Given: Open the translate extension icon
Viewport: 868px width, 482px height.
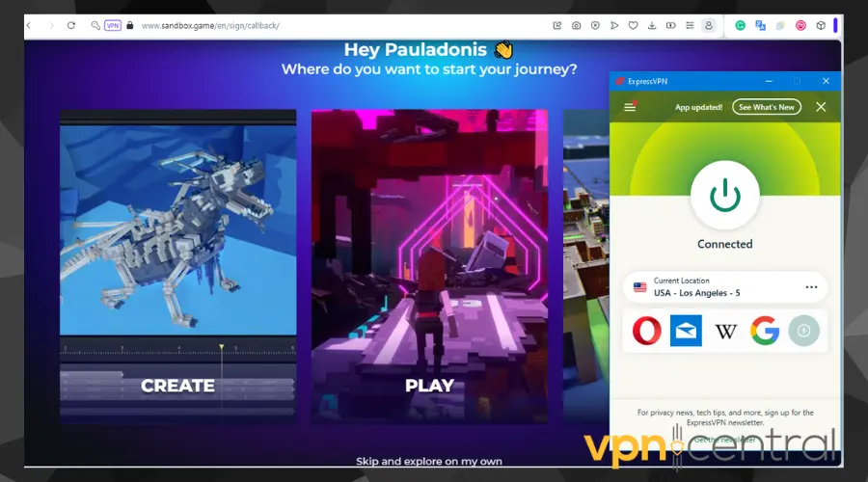Looking at the screenshot, I should pyautogui.click(x=761, y=25).
